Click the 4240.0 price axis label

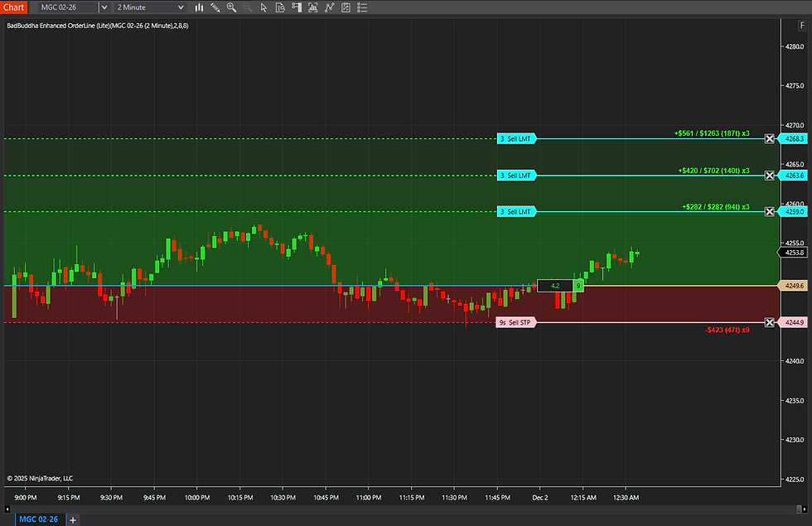pyautogui.click(x=795, y=361)
